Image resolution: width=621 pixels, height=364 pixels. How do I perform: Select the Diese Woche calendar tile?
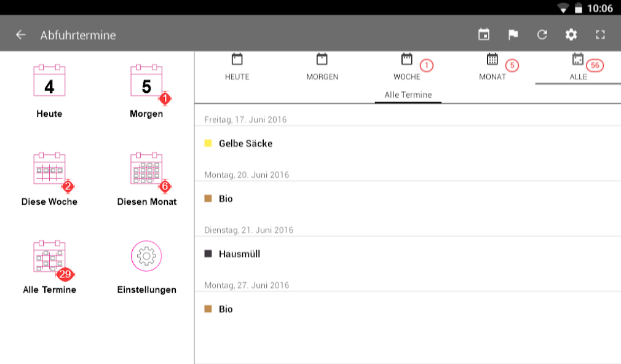(49, 179)
